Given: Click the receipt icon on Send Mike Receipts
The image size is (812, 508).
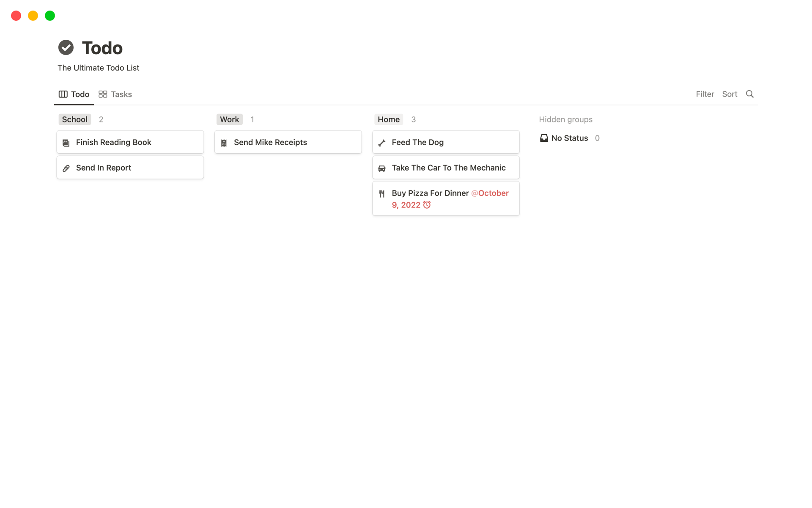Looking at the screenshot, I should coord(224,142).
